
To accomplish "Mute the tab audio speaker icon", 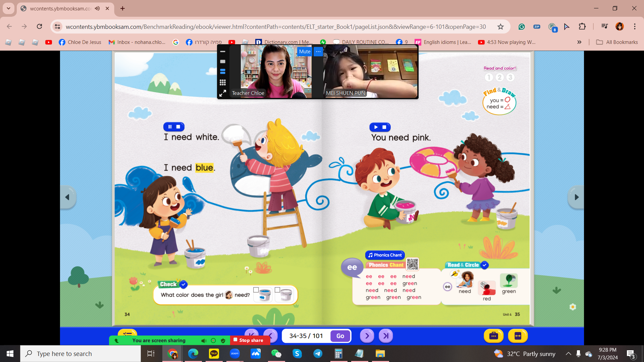I will coord(97,8).
